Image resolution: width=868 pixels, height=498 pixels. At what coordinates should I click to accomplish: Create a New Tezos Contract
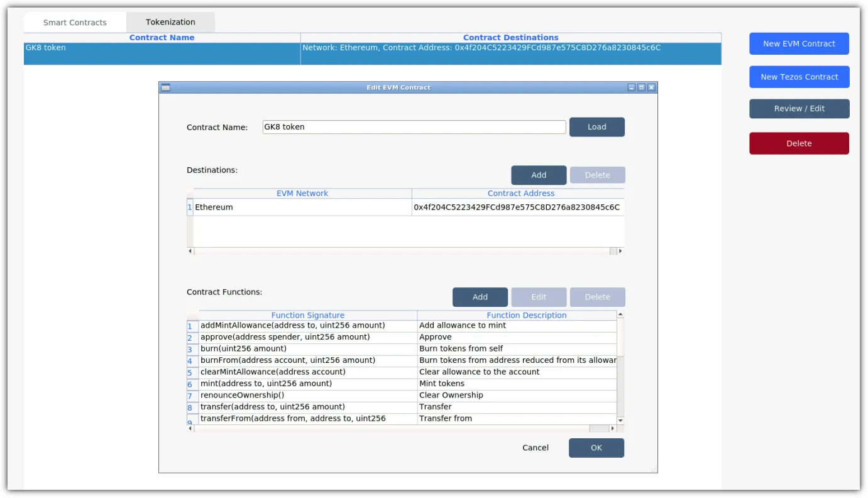click(x=799, y=77)
